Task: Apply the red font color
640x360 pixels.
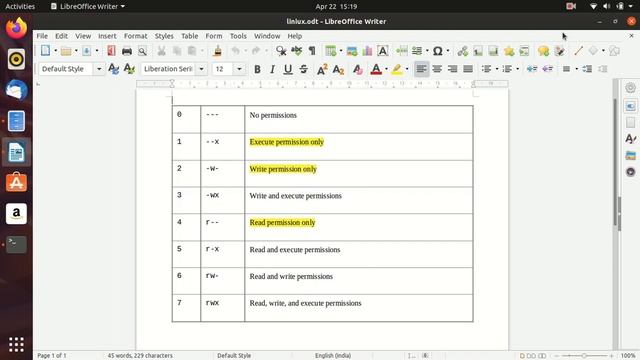Action: tap(376, 69)
